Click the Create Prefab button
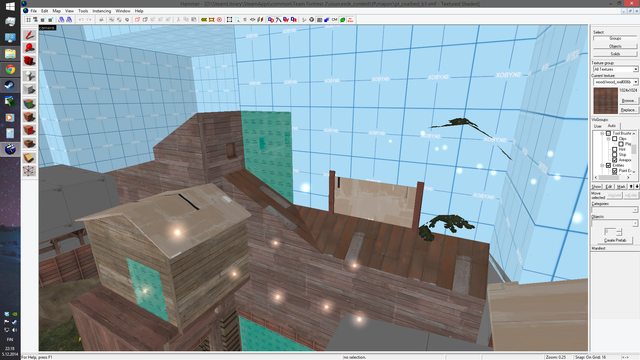640x360 pixels. coord(615,240)
